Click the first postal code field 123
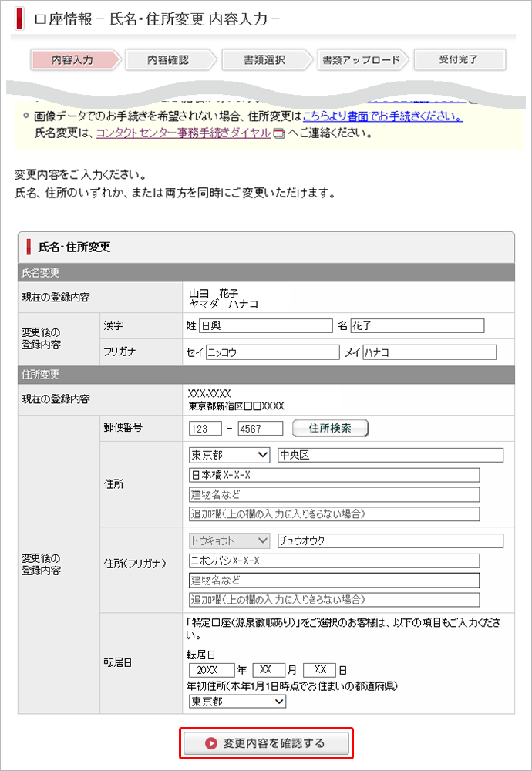Image resolution: width=532 pixels, height=771 pixels. click(204, 428)
